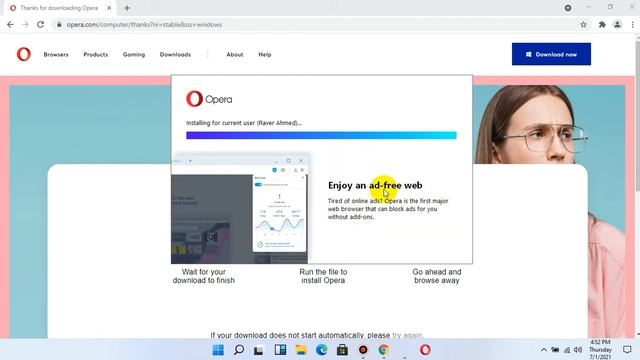Click 'Wait for your download to finish' text
The width and height of the screenshot is (640, 360).
203,276
